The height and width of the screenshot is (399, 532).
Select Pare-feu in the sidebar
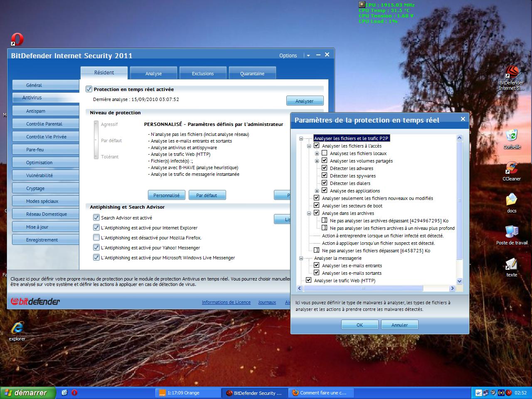coord(45,150)
